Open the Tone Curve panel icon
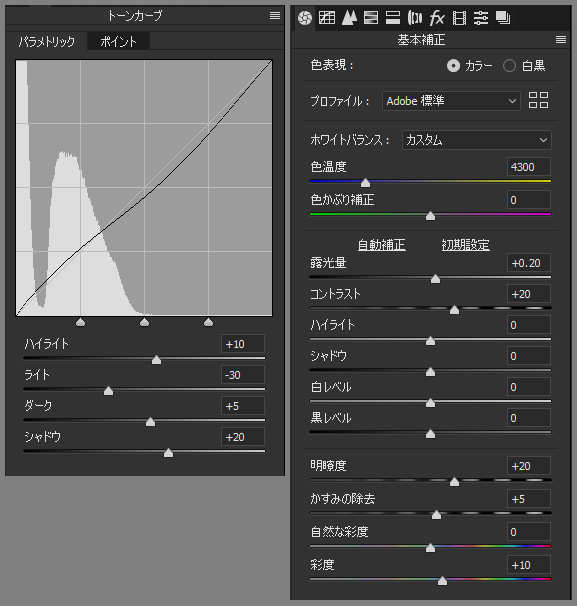 coord(327,18)
